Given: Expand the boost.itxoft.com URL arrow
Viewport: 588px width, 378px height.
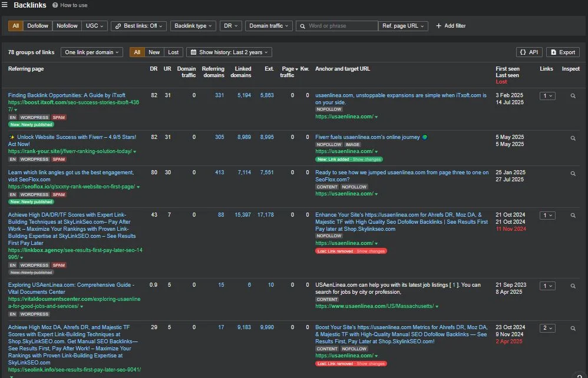Looking at the screenshot, I should tap(16, 110).
